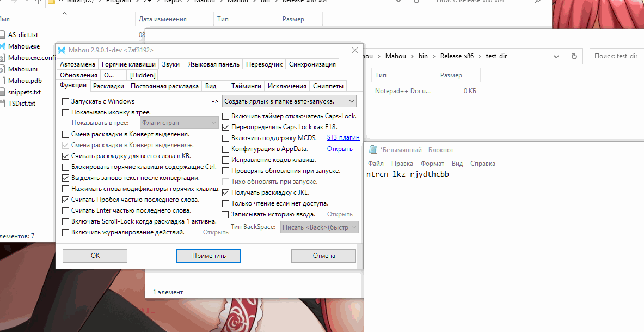644x332 pixels.
Task: Uncheck Получать раскладку с JKL
Action: (225, 192)
